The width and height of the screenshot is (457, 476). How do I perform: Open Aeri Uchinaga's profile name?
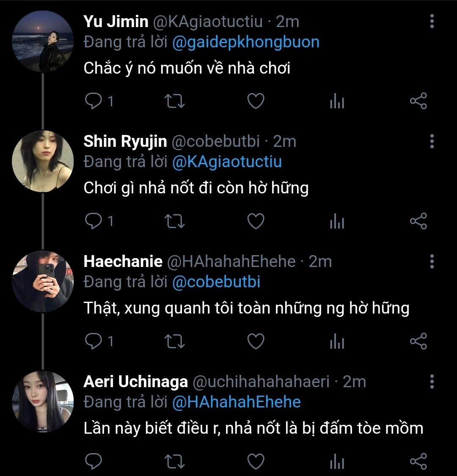point(135,382)
